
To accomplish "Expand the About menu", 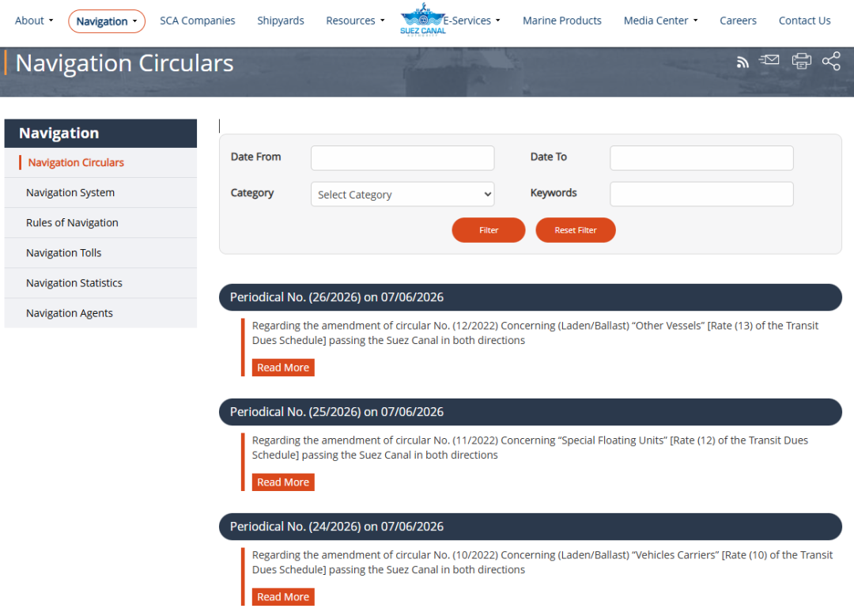I will [34, 21].
